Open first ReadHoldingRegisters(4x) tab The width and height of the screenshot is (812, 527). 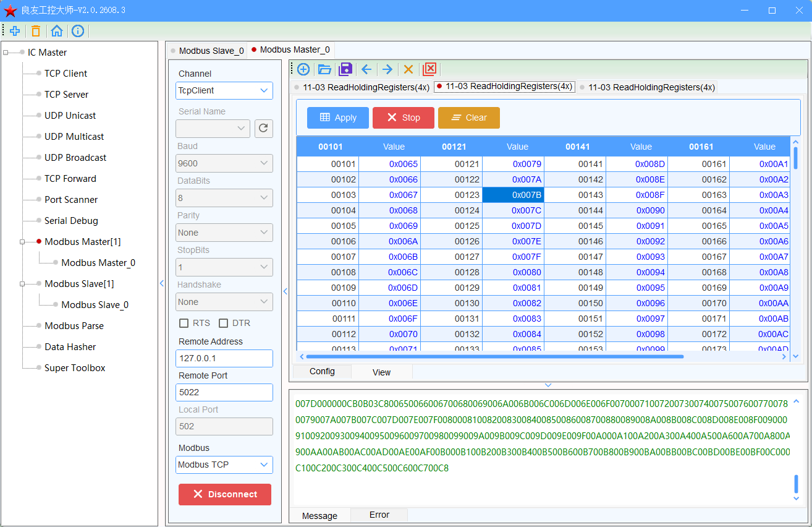click(362, 87)
